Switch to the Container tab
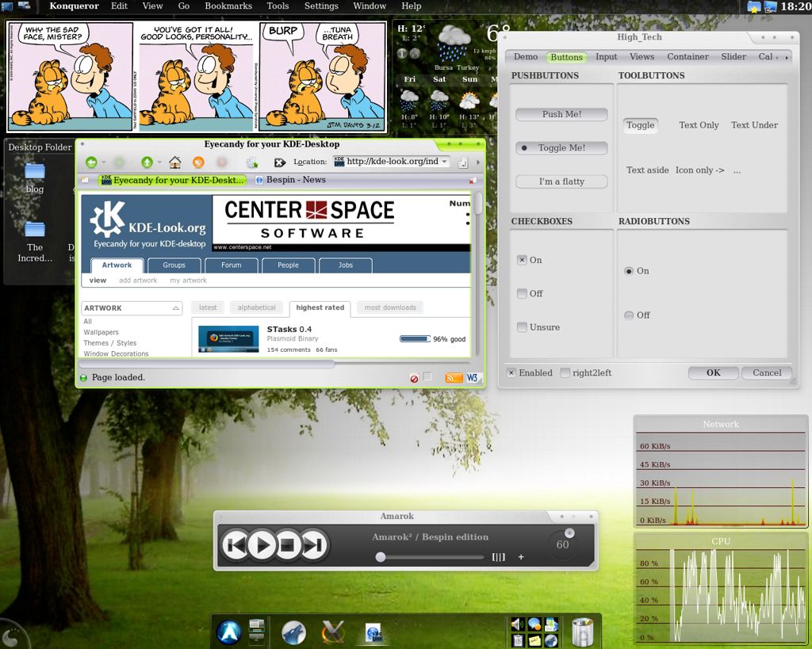This screenshot has width=812, height=649. pos(688,57)
